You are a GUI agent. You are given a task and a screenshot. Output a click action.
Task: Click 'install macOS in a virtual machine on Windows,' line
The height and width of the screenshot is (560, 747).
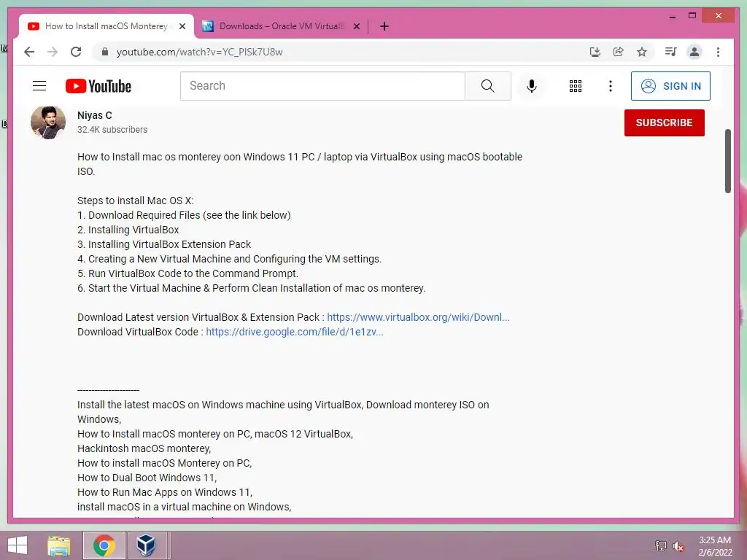[x=184, y=507]
